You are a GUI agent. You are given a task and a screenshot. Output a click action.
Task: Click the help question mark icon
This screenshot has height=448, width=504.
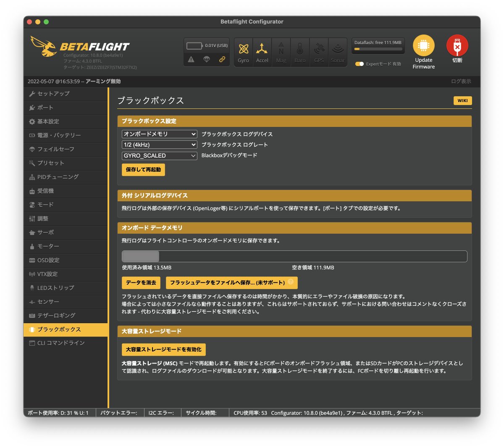point(291,282)
